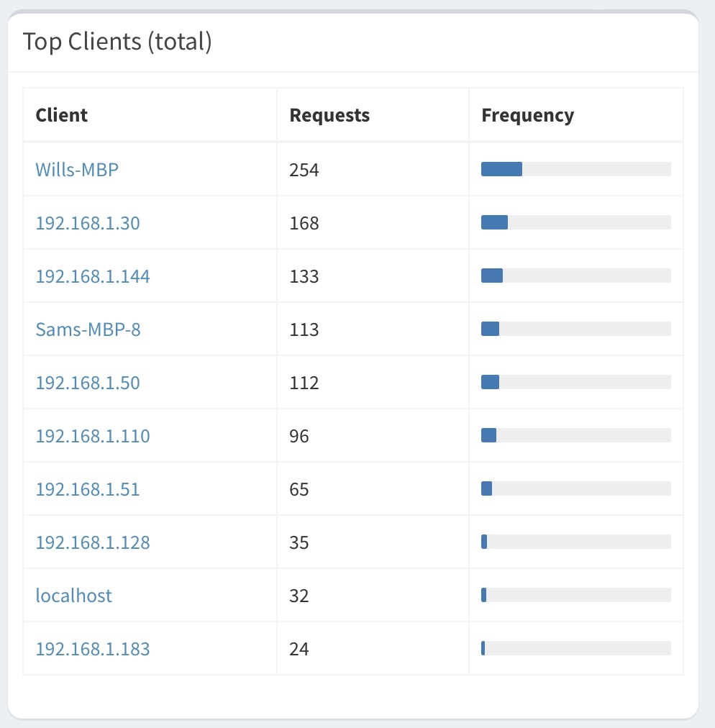Click the Top Clients (total) title
The image size is (715, 728).
pos(117,41)
